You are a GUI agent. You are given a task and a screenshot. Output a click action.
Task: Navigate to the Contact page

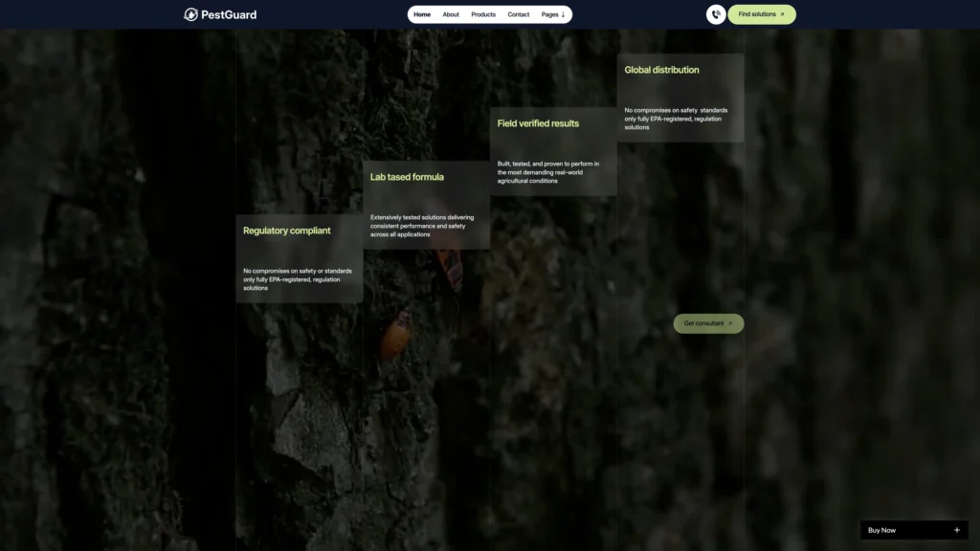click(x=518, y=14)
